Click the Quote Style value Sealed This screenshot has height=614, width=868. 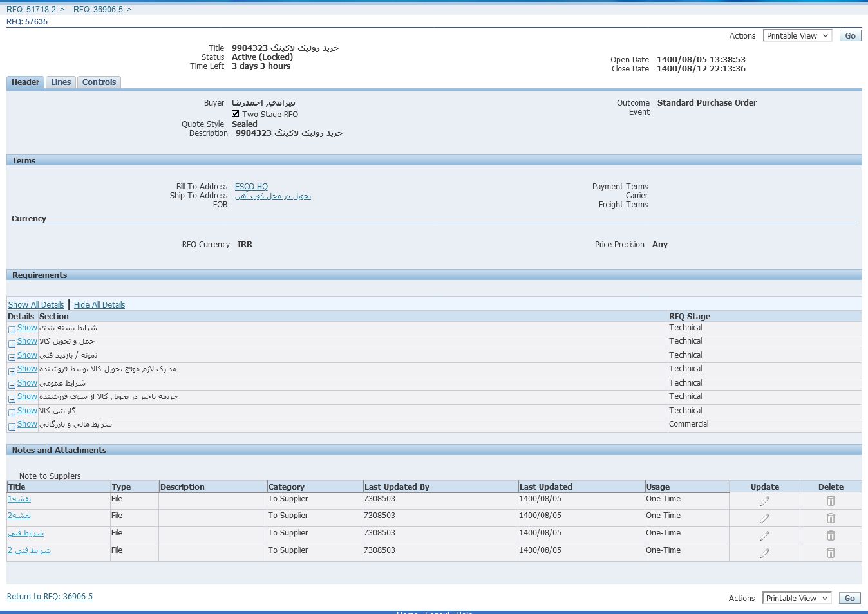[245, 124]
